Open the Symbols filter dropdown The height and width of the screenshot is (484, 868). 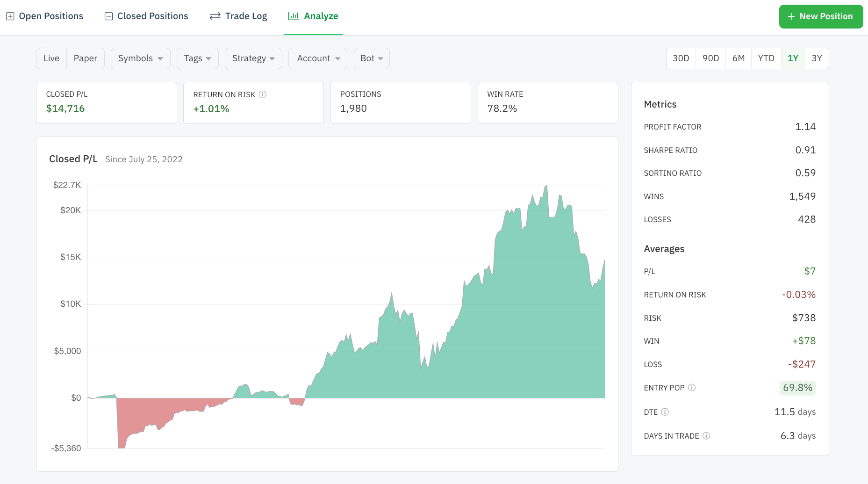coord(140,58)
